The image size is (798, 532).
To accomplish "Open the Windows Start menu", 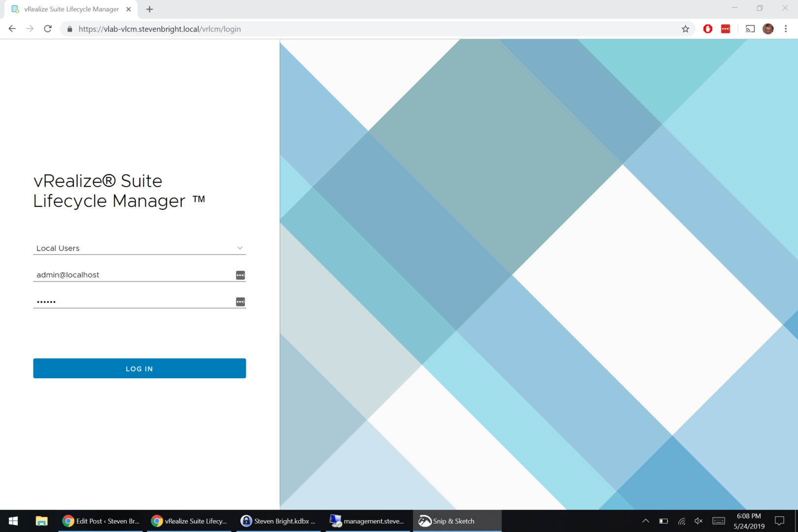I will click(x=13, y=521).
